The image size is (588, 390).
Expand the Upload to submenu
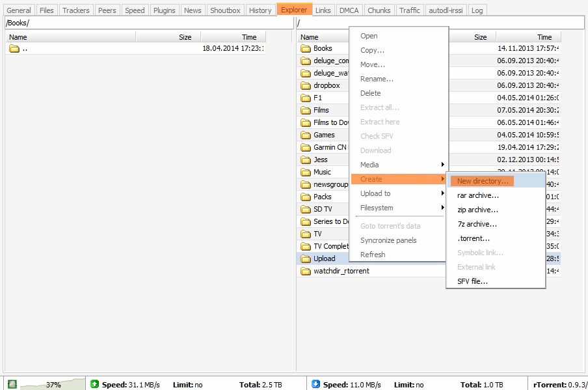[398, 193]
